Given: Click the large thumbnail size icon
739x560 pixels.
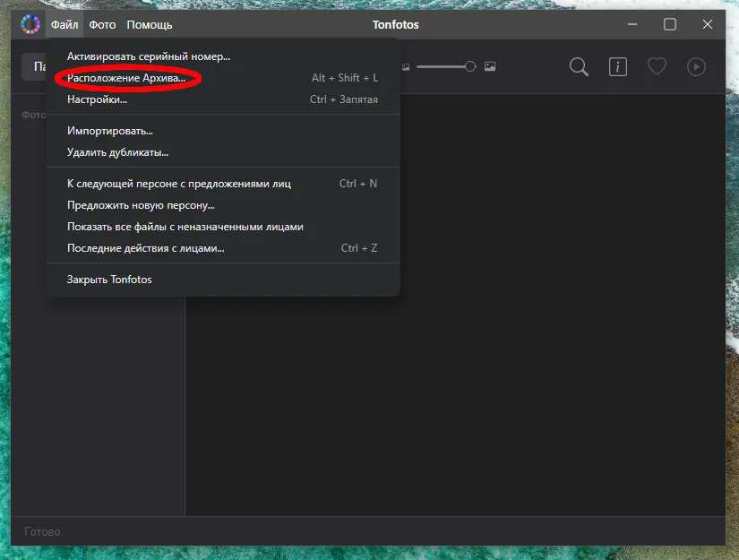Looking at the screenshot, I should (490, 66).
